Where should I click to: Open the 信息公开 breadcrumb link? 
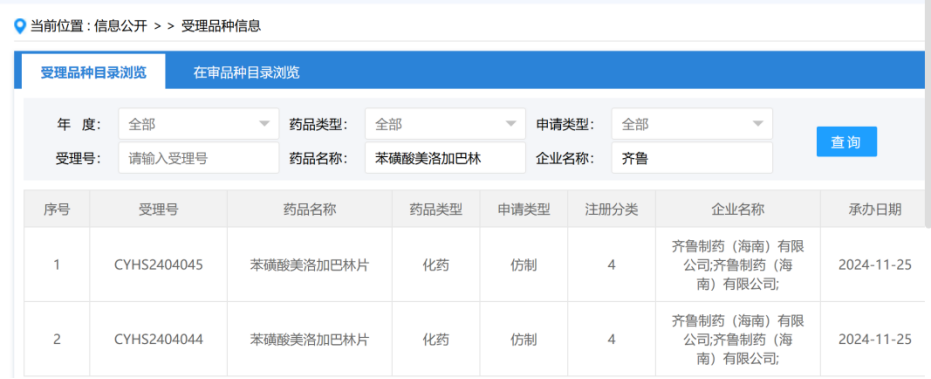(121, 26)
